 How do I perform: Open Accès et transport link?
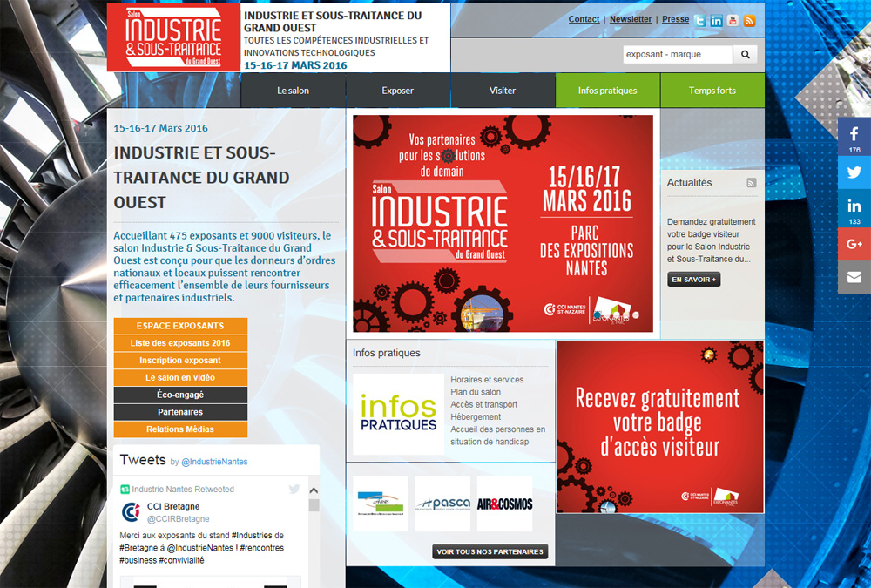tap(483, 404)
